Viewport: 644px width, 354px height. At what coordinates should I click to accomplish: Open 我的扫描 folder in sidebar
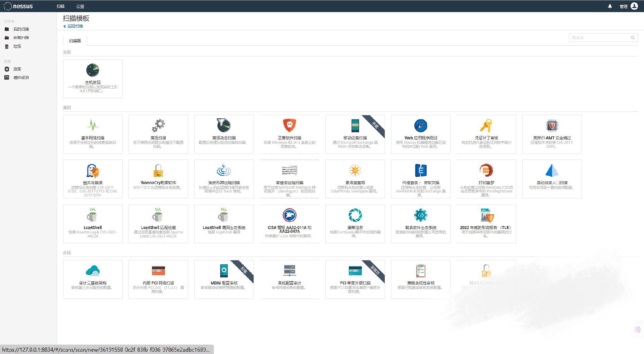coord(21,29)
